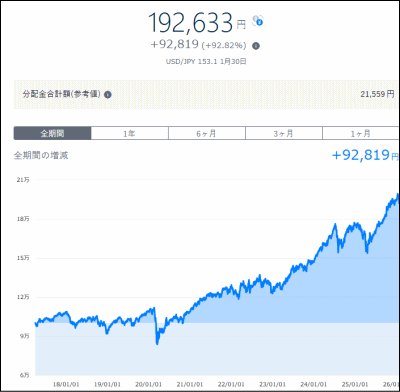Switch to the 1ヶ月 period tab

[361, 134]
